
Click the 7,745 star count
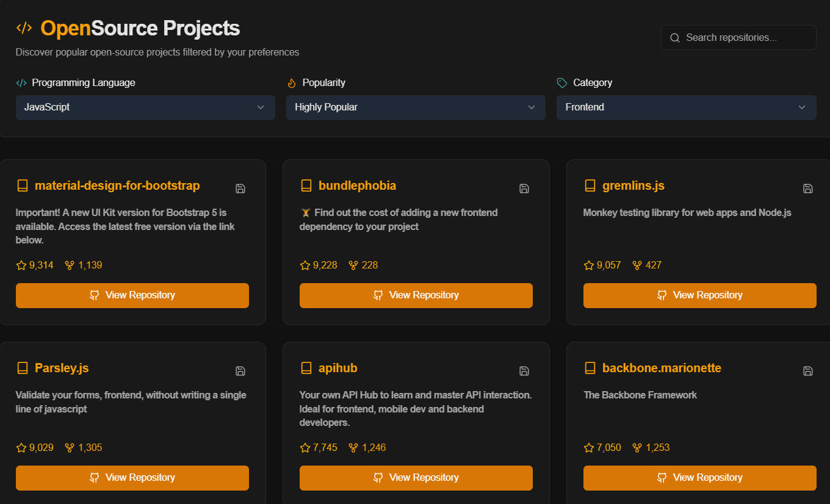pyautogui.click(x=325, y=448)
